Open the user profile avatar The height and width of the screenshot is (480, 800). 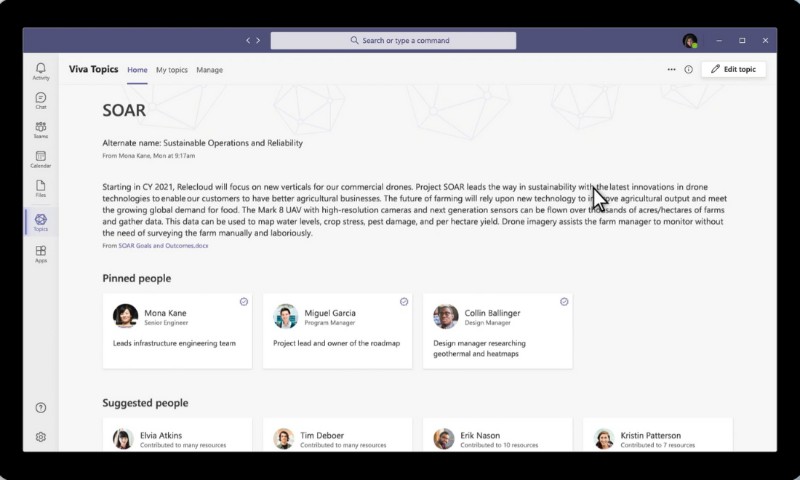pyautogui.click(x=690, y=41)
